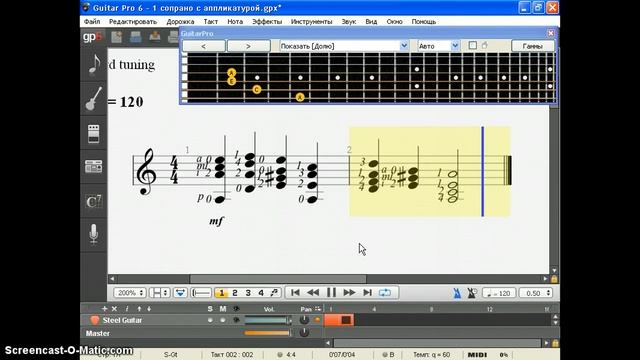Solo the Steel Guitar track
Image resolution: width=640 pixels, height=360 pixels.
210,320
